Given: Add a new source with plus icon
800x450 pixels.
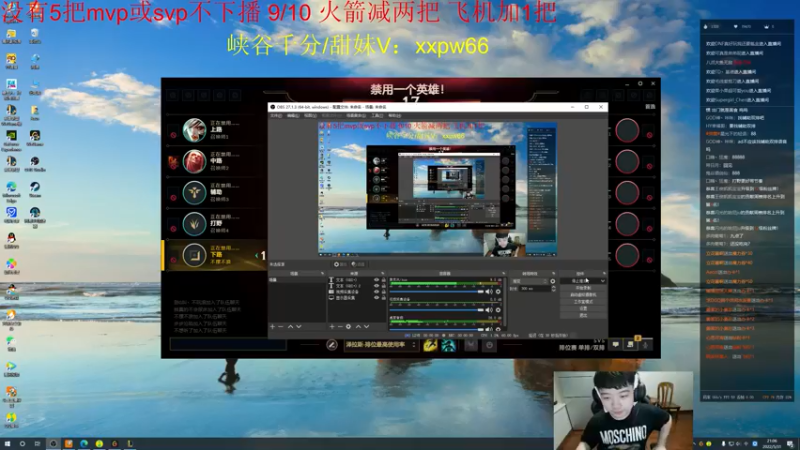Looking at the screenshot, I should click(332, 327).
